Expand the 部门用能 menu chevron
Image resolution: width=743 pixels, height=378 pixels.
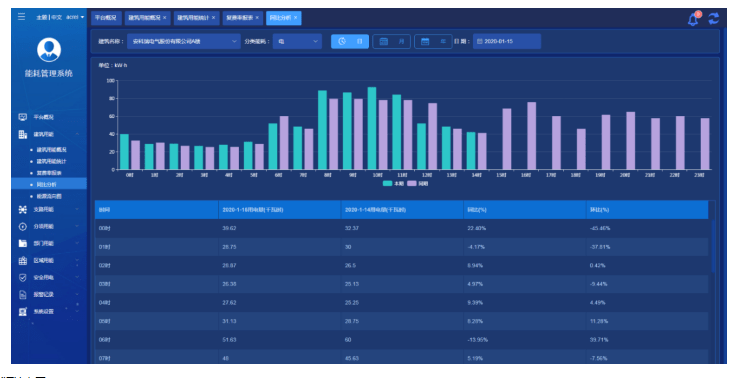tap(77, 243)
